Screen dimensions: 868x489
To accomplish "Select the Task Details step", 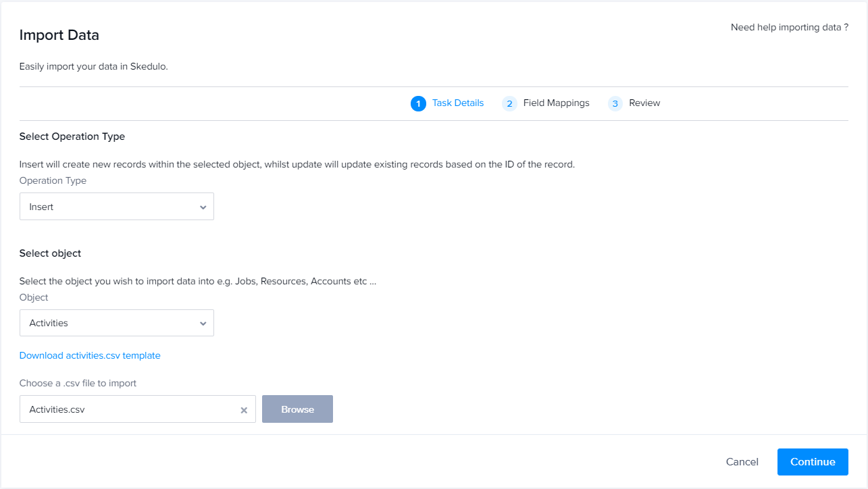I will click(x=457, y=103).
